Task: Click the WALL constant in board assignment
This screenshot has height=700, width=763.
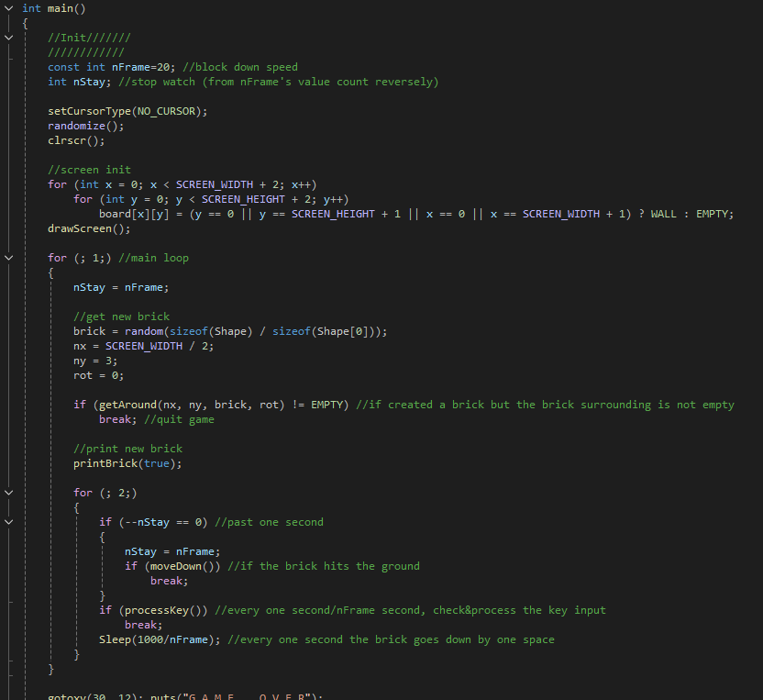Action: tap(663, 214)
